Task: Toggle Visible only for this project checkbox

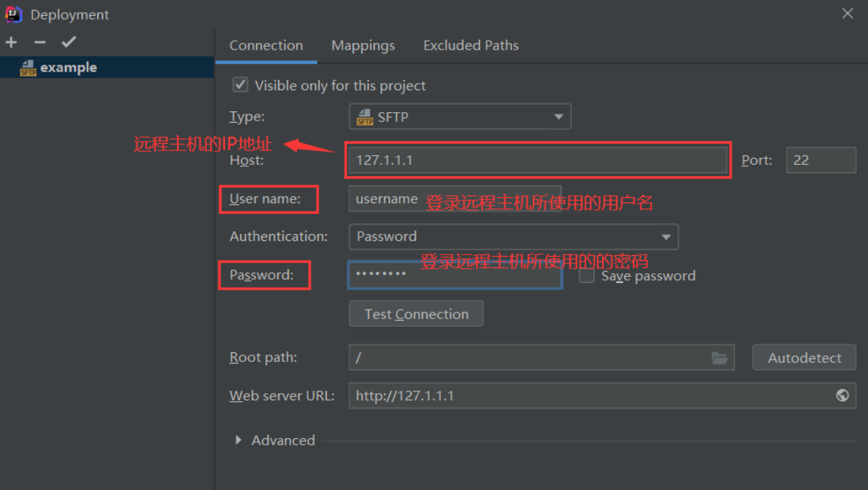Action: tap(240, 85)
